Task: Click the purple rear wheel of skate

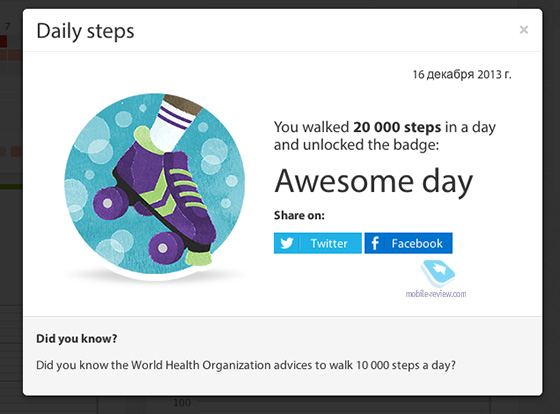Action: (108, 204)
